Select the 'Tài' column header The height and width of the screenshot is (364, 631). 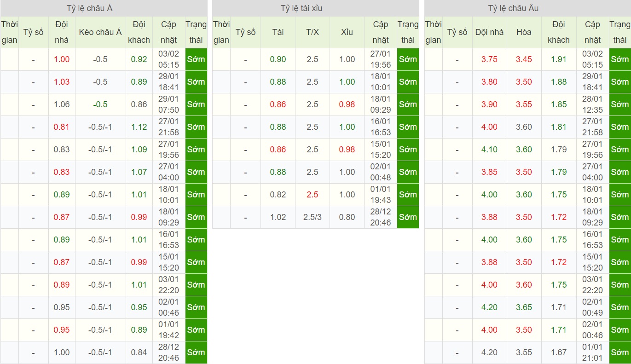pos(278,32)
